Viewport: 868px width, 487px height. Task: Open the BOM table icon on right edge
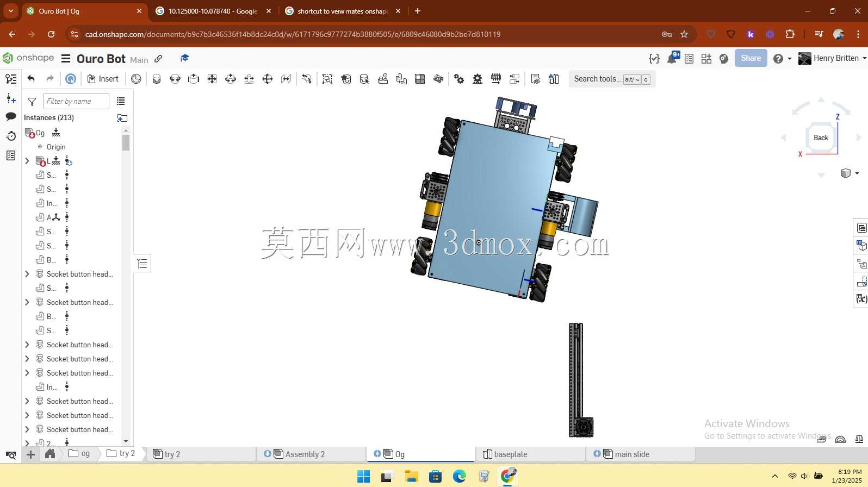[x=861, y=228]
